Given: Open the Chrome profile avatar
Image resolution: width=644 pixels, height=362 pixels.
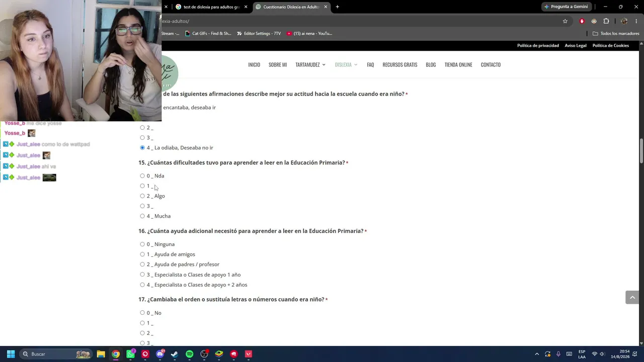Looking at the screenshot, I should (x=624, y=21).
